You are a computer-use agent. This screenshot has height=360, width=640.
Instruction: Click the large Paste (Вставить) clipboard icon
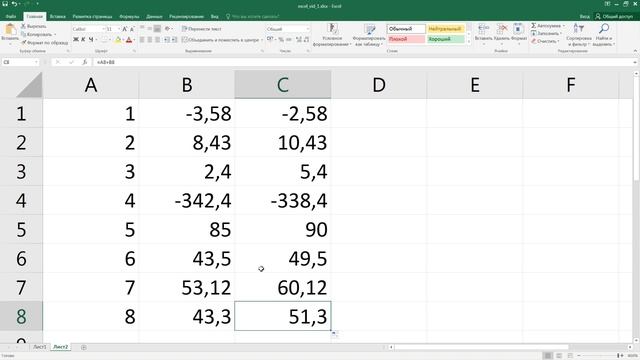[10, 30]
